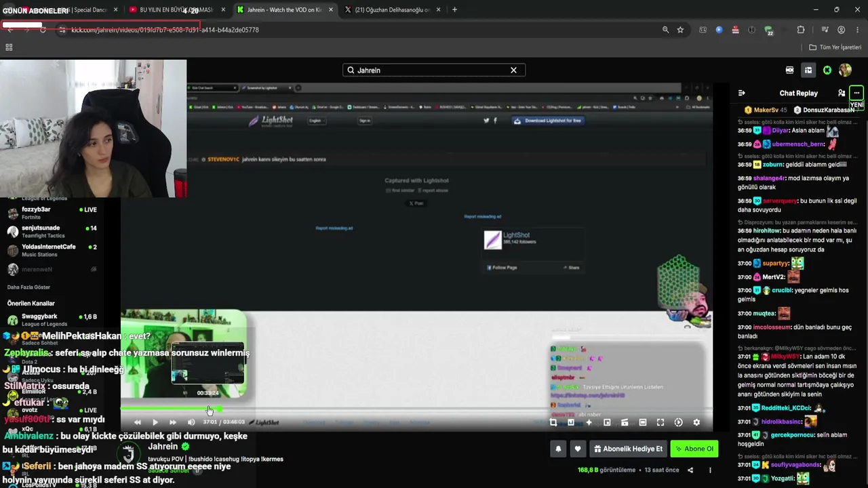Click the sparkle icon in player controls
868x488 pixels.
(x=589, y=422)
